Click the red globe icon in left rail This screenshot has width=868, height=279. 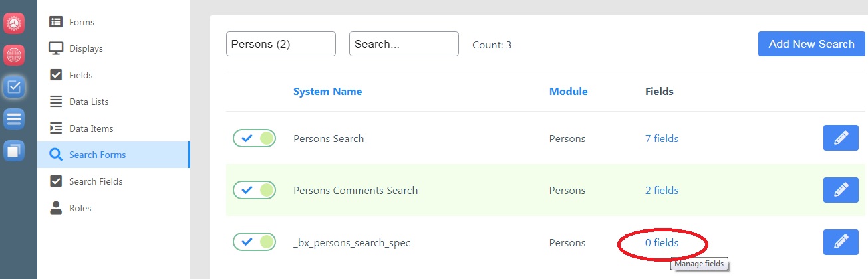point(14,54)
